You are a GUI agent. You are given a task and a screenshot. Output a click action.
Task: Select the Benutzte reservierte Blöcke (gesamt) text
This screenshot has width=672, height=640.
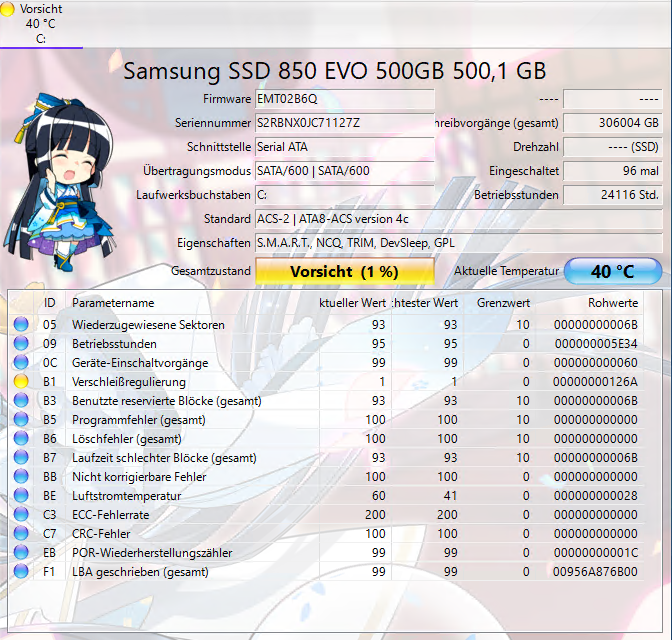(x=167, y=401)
